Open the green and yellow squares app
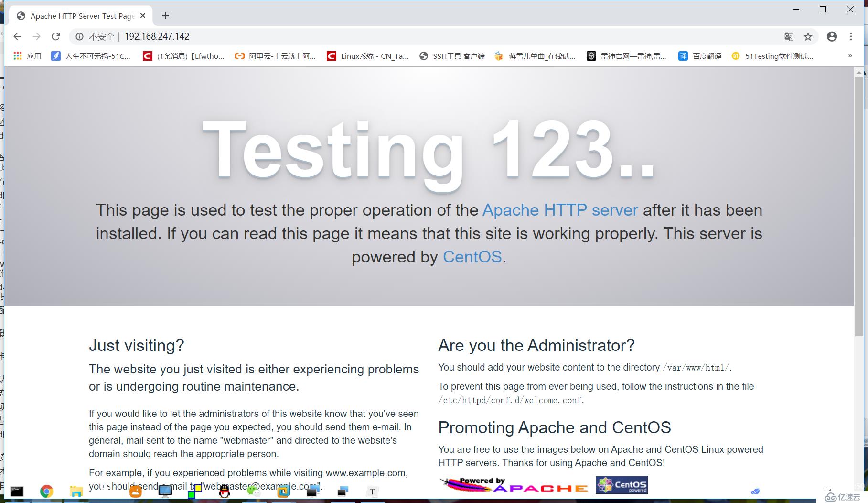This screenshot has height=503, width=868. tap(194, 491)
